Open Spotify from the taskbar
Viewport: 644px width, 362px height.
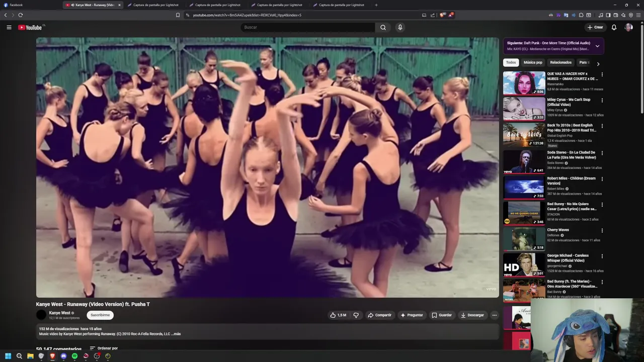[74, 356]
